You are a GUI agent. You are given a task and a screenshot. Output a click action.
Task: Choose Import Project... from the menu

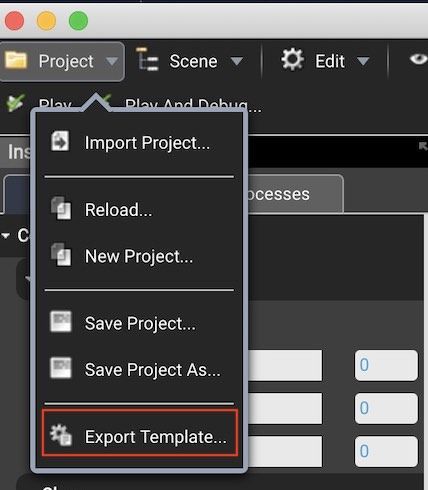tap(147, 143)
